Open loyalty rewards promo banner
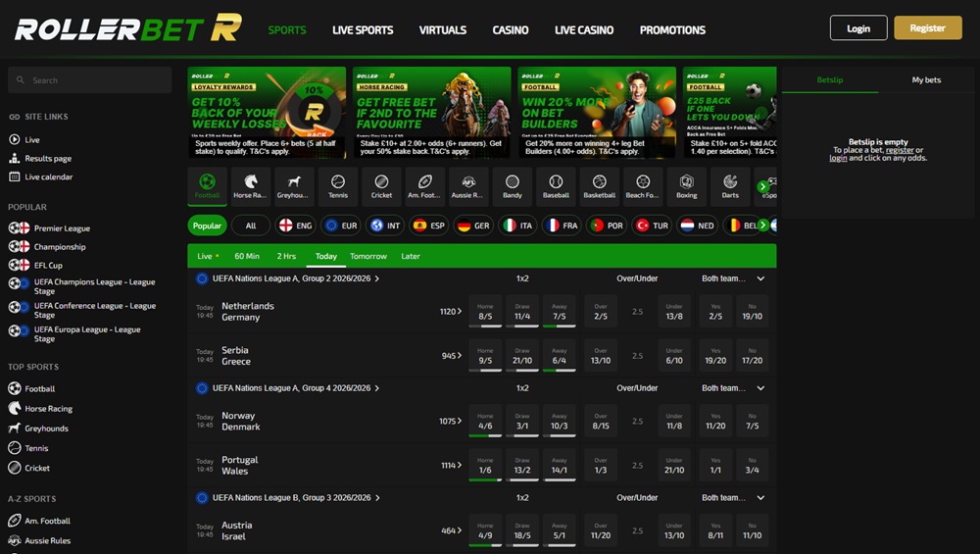This screenshot has height=554, width=980. tap(267, 112)
